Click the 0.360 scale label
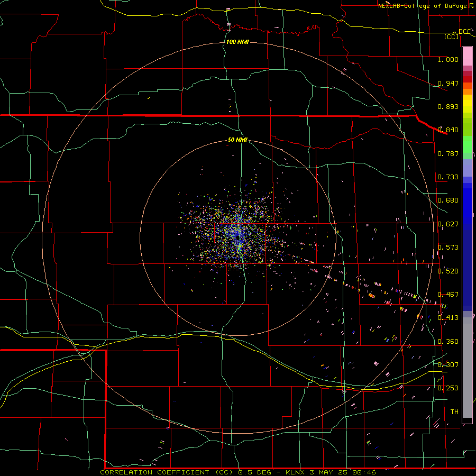 click(448, 342)
